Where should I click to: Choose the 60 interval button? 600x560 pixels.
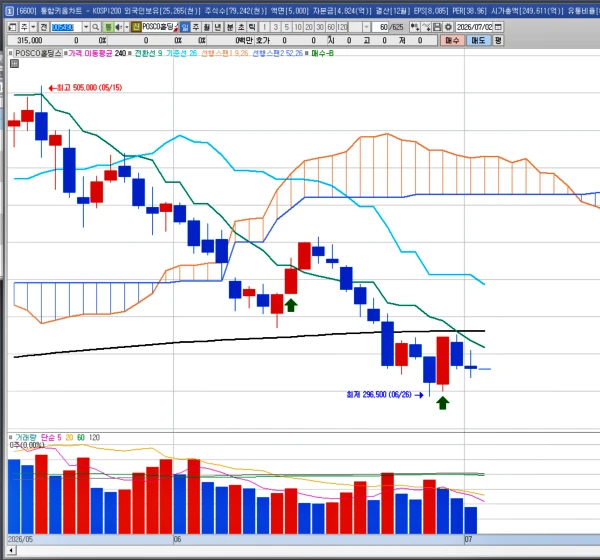coord(331,27)
